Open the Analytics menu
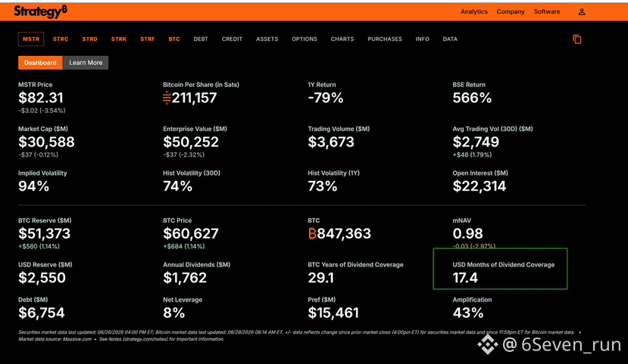Image resolution: width=628 pixels, height=364 pixels. [x=473, y=11]
